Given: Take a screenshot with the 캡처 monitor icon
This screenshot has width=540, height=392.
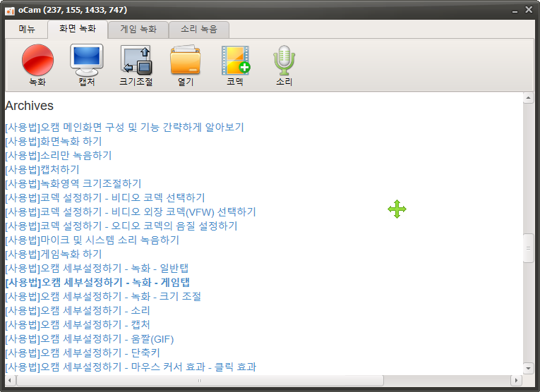Looking at the screenshot, I should click(86, 65).
